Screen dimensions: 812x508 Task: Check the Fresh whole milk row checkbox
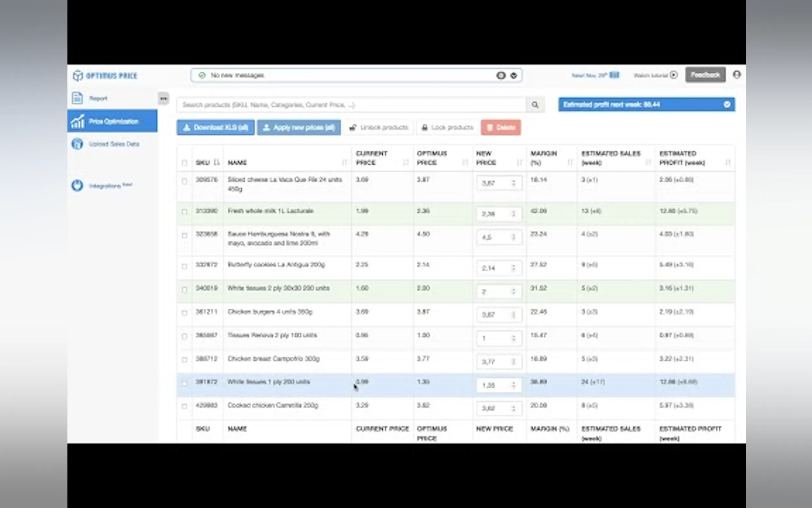[184, 212]
